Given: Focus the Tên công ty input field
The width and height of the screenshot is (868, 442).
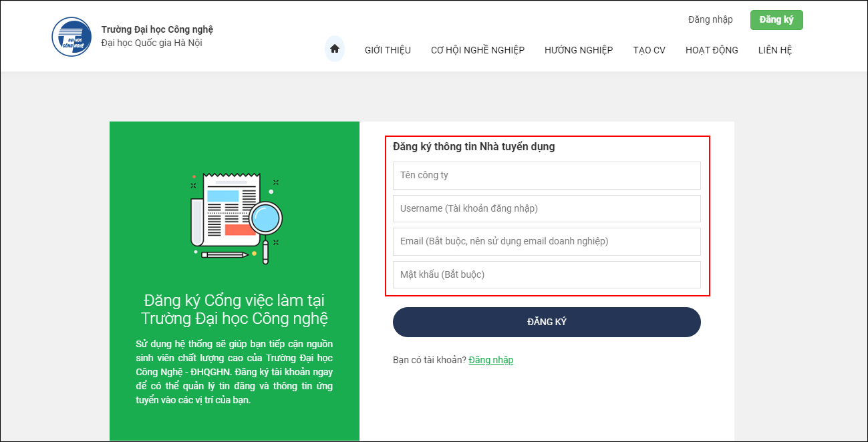Looking at the screenshot, I should (547, 176).
